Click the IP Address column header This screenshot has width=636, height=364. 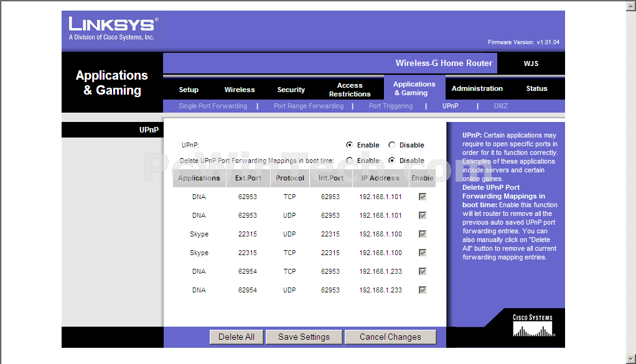tap(380, 178)
